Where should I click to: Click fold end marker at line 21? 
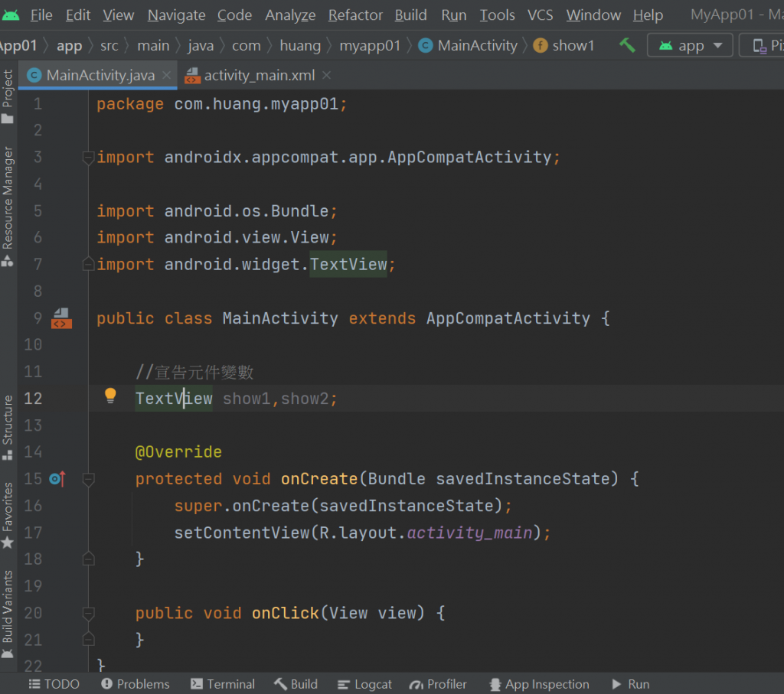[x=88, y=639]
